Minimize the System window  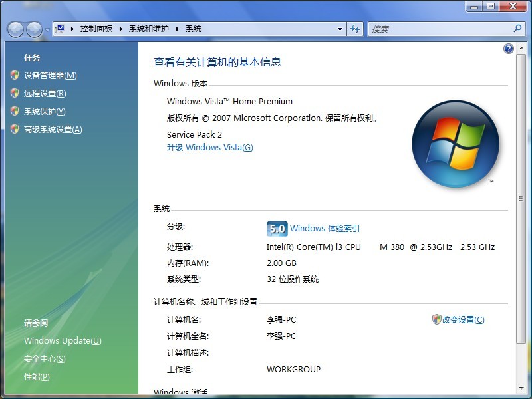pos(475,6)
